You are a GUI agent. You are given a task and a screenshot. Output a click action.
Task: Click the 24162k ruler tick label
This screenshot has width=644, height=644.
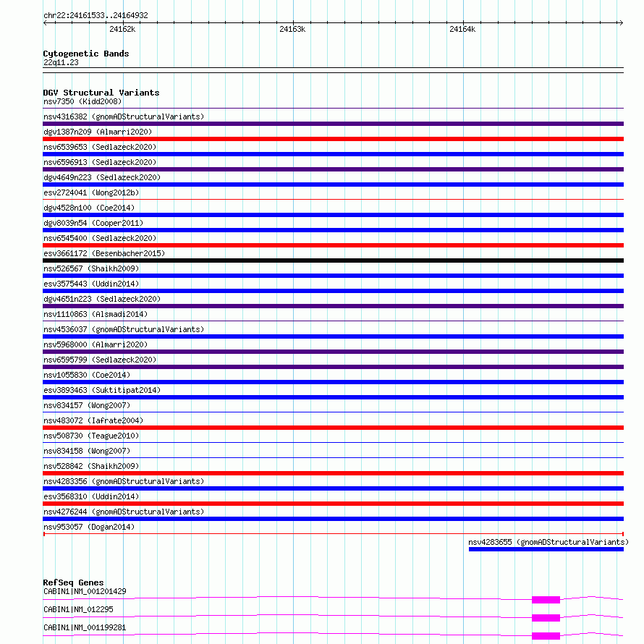click(x=122, y=29)
